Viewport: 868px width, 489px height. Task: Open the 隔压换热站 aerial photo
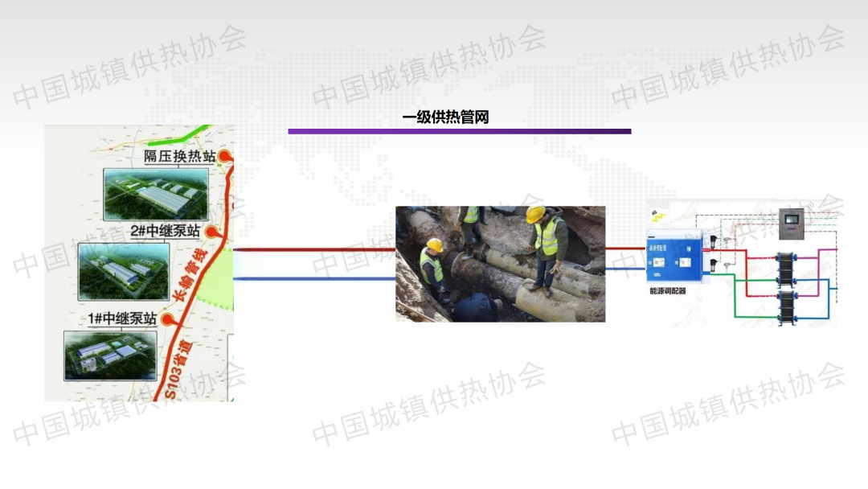156,193
